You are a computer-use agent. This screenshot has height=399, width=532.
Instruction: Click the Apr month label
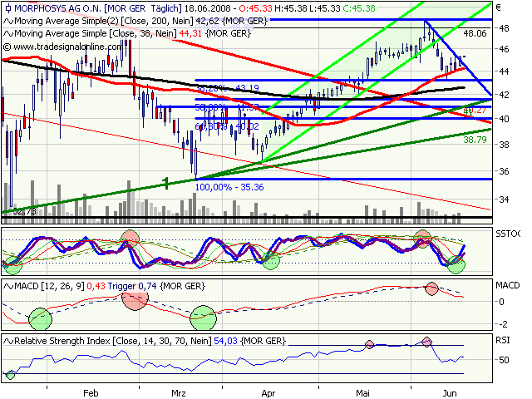point(268,393)
